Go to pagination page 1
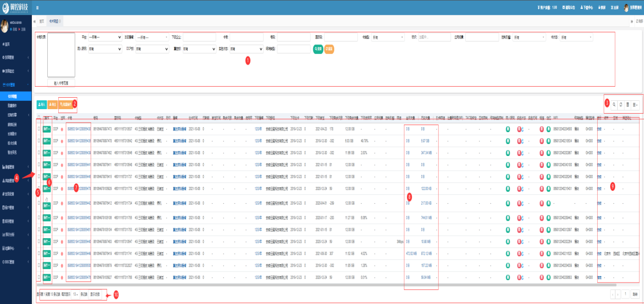This screenshot has height=304, width=644. [626, 294]
